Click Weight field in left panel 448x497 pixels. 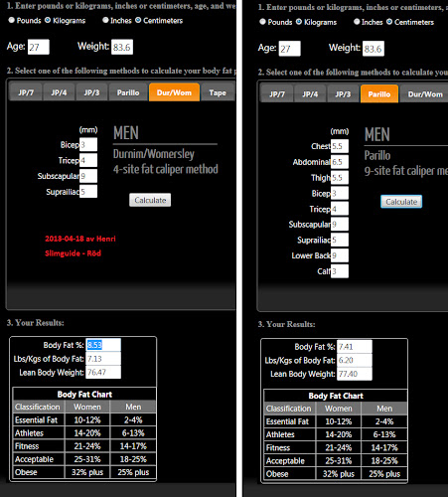[x=122, y=47]
